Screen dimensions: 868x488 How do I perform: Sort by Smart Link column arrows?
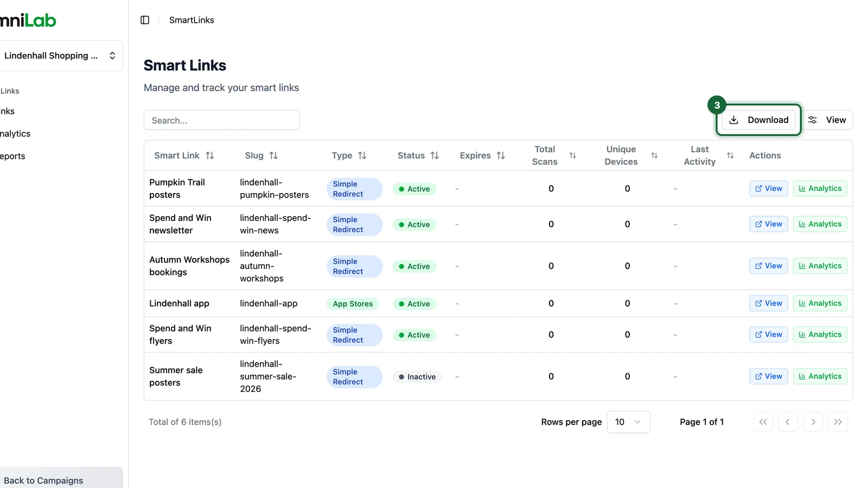click(x=210, y=156)
